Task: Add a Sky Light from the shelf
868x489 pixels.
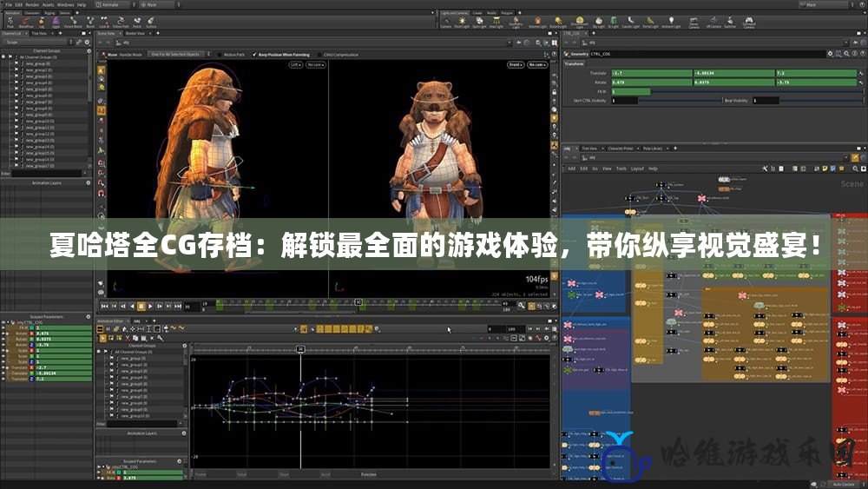Action: coord(598,23)
